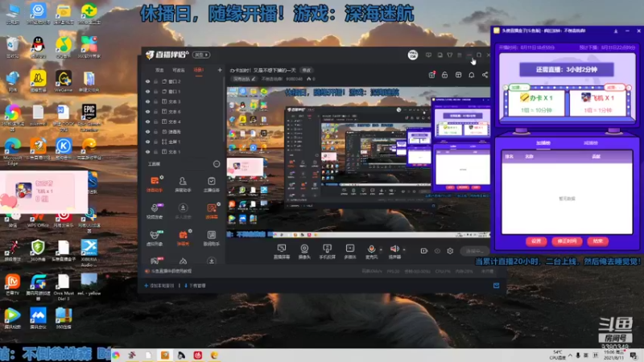
Task: Click the download icon in gift box title bar
Action: click(x=616, y=31)
